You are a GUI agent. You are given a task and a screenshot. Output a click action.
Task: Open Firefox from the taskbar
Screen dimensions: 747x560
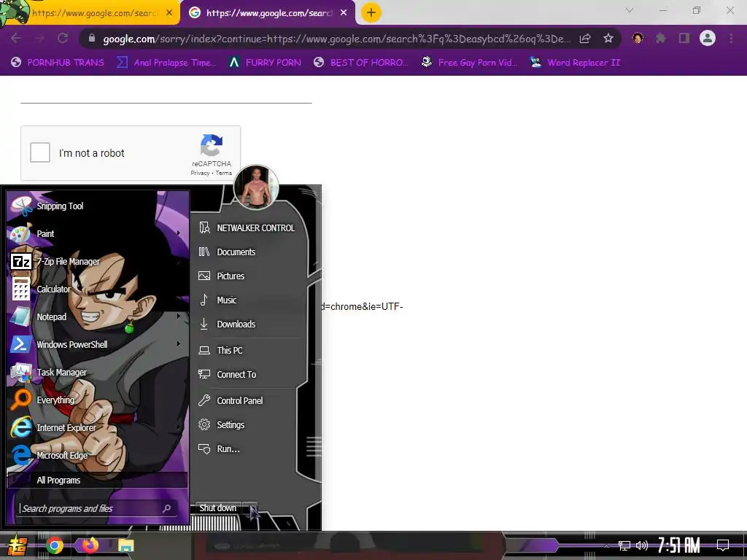click(x=90, y=545)
